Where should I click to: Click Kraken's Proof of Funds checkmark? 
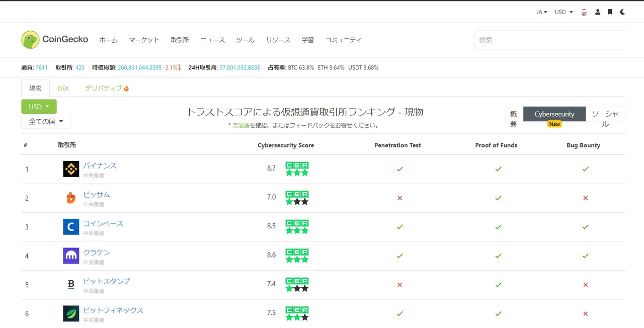[498, 256]
